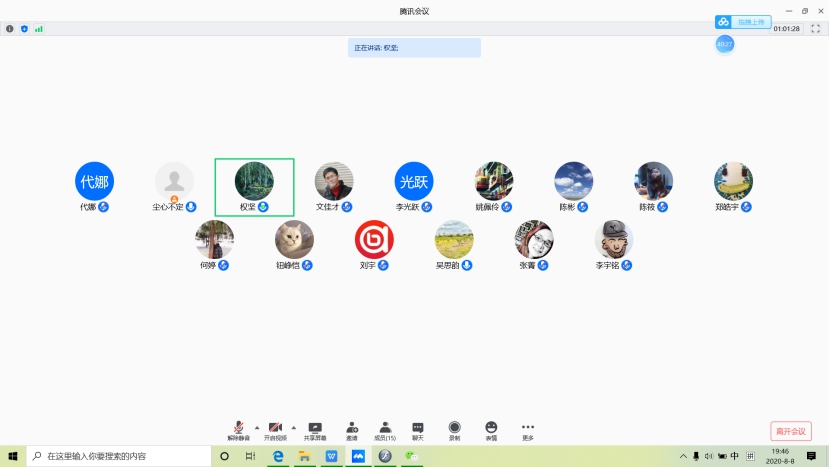Select 钮峥恺 white cat avatar
The image size is (830, 467).
(294, 239)
